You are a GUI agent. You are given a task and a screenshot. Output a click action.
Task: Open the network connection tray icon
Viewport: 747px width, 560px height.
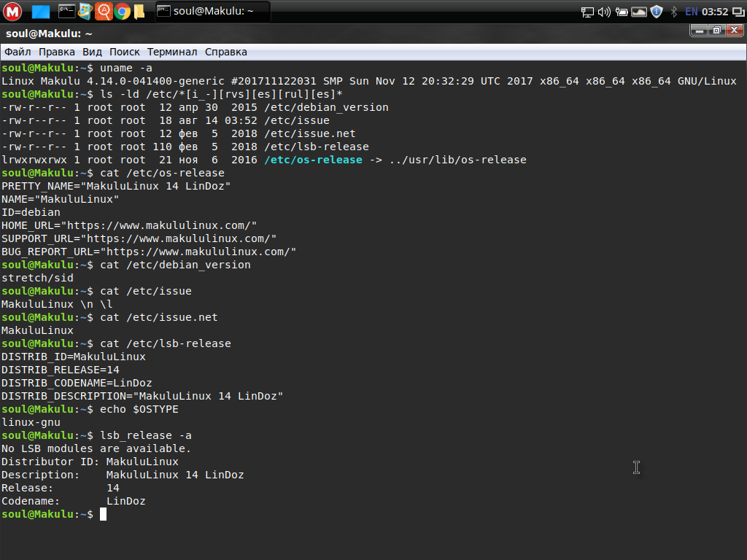pos(587,12)
